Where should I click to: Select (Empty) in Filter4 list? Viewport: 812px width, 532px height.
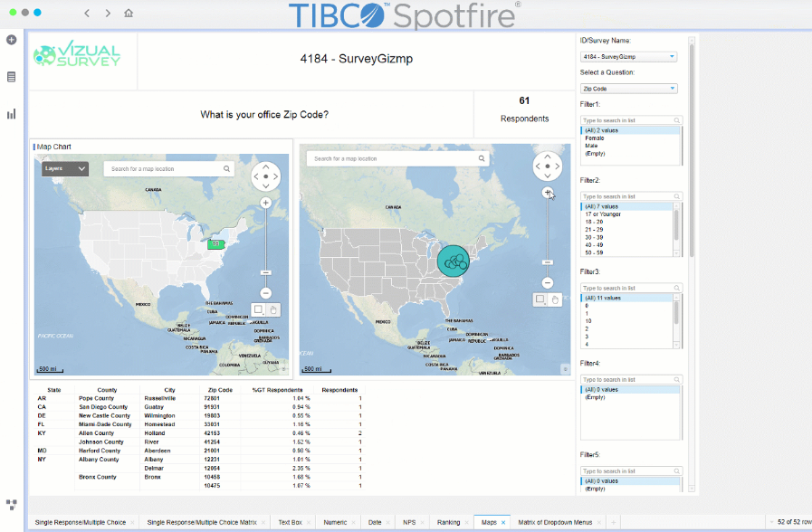click(x=595, y=397)
